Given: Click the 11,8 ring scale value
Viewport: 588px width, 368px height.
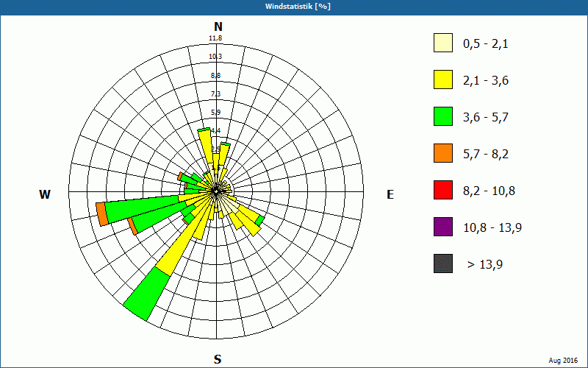Looking at the screenshot, I should click(215, 38).
